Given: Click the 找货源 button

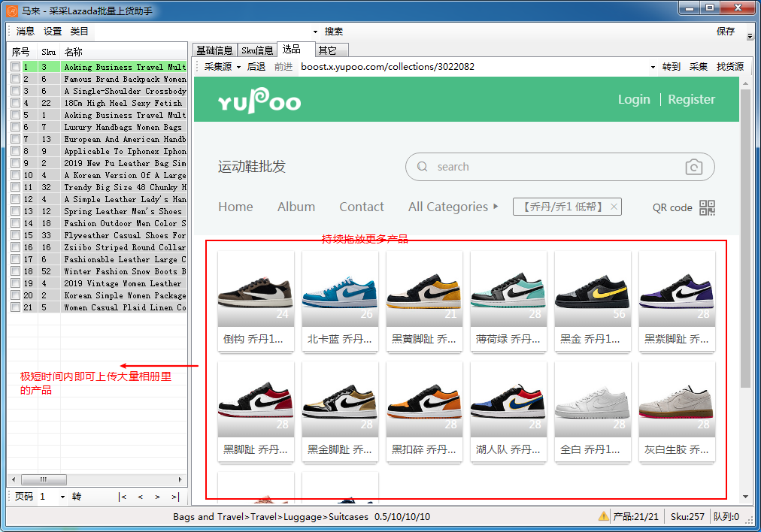Looking at the screenshot, I should pos(730,66).
